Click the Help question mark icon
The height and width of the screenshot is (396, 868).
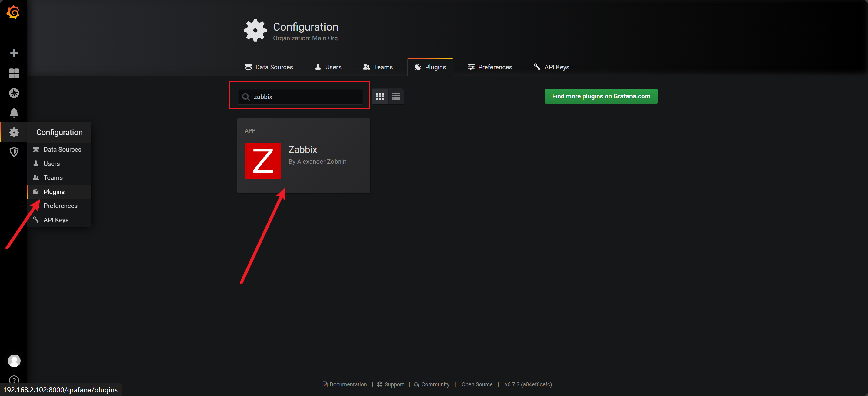point(14,380)
